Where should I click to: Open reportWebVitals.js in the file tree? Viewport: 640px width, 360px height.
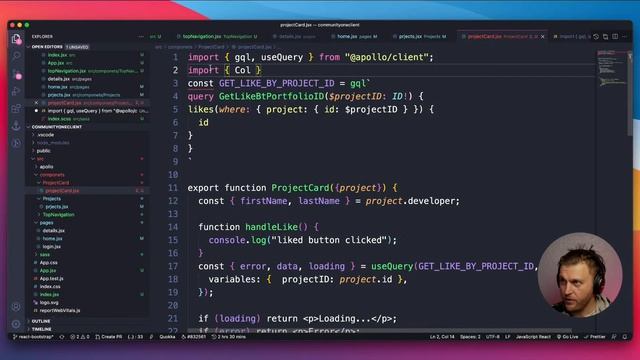click(60, 310)
